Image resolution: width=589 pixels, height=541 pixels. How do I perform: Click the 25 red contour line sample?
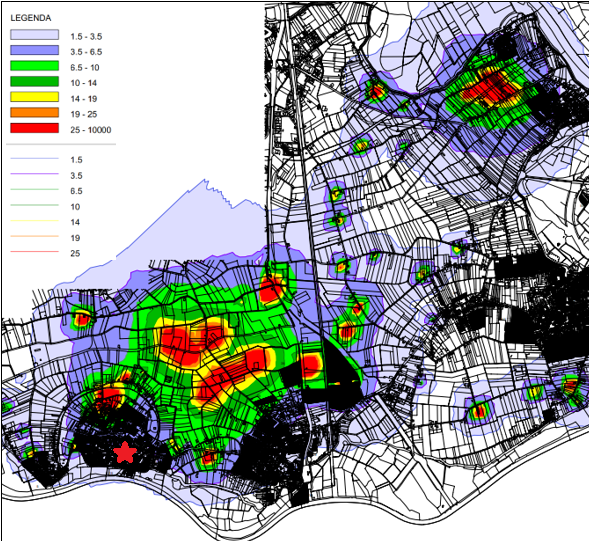click(x=35, y=252)
